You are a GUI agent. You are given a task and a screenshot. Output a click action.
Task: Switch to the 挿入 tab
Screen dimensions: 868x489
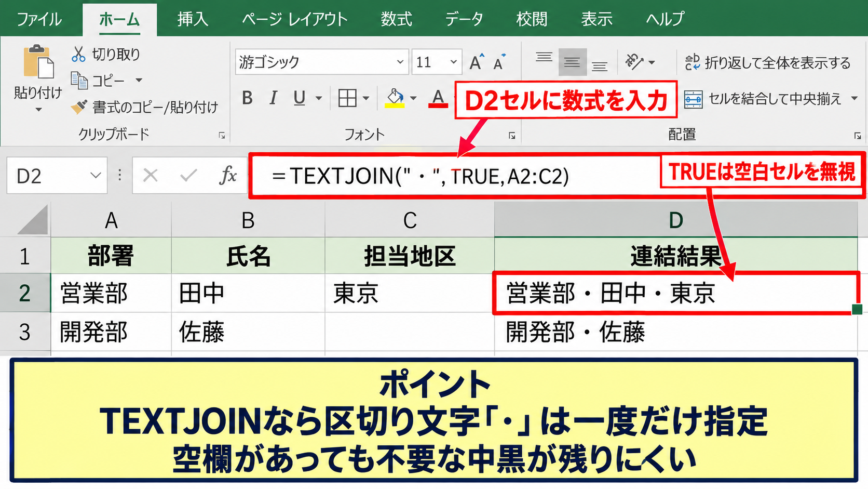193,19
